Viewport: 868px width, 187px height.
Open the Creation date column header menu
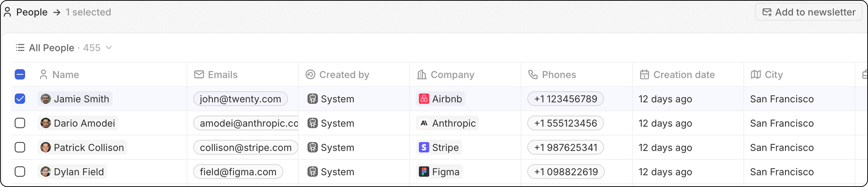click(x=683, y=75)
